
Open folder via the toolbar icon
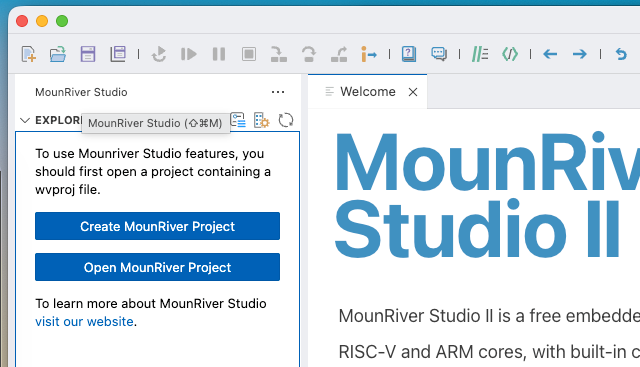58,54
